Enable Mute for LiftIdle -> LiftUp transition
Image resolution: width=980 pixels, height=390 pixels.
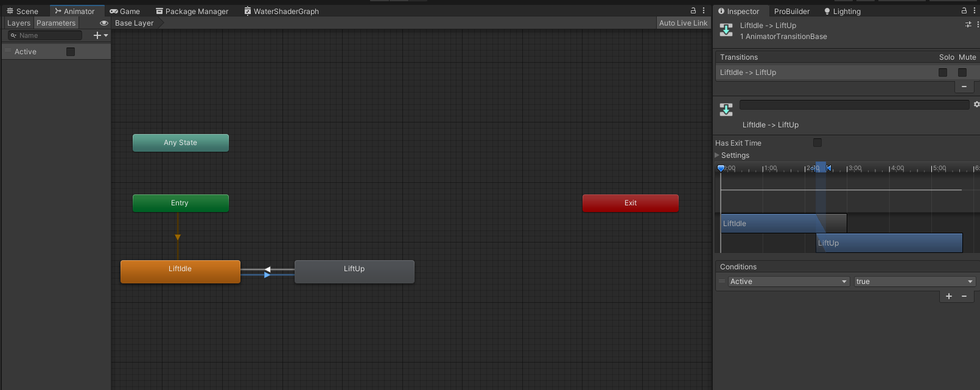[962, 72]
